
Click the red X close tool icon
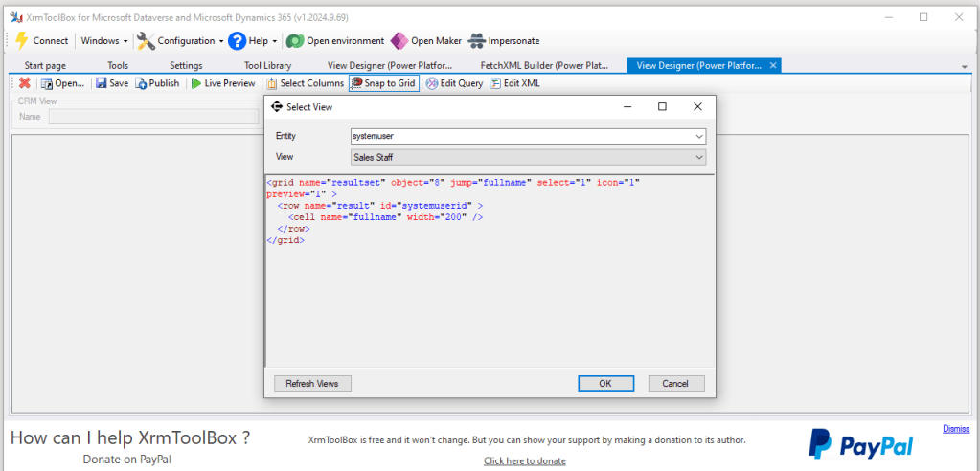[25, 83]
